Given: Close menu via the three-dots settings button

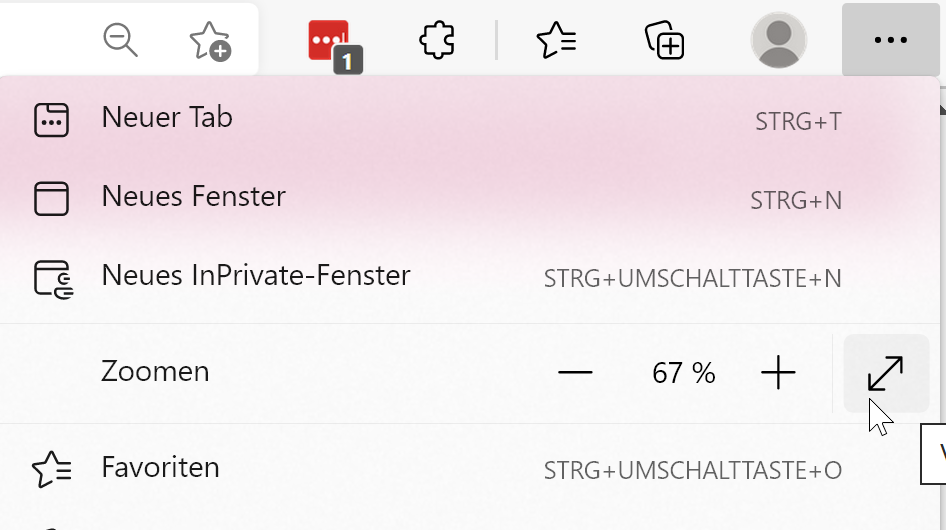Looking at the screenshot, I should (890, 41).
